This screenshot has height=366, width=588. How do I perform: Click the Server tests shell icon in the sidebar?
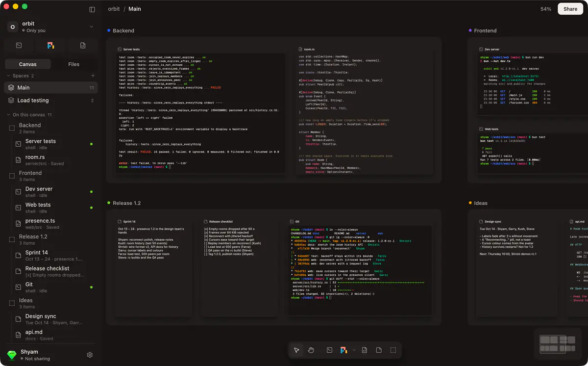point(18,144)
